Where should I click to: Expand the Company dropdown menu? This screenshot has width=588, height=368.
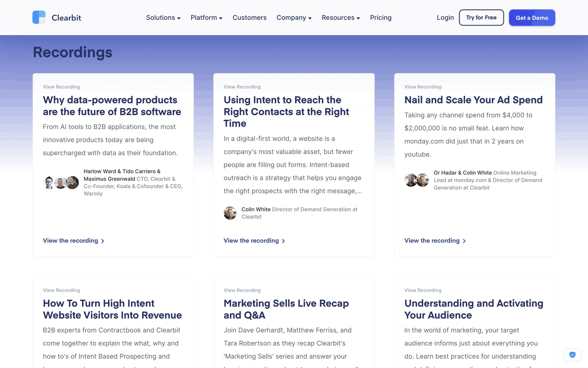pyautogui.click(x=294, y=17)
